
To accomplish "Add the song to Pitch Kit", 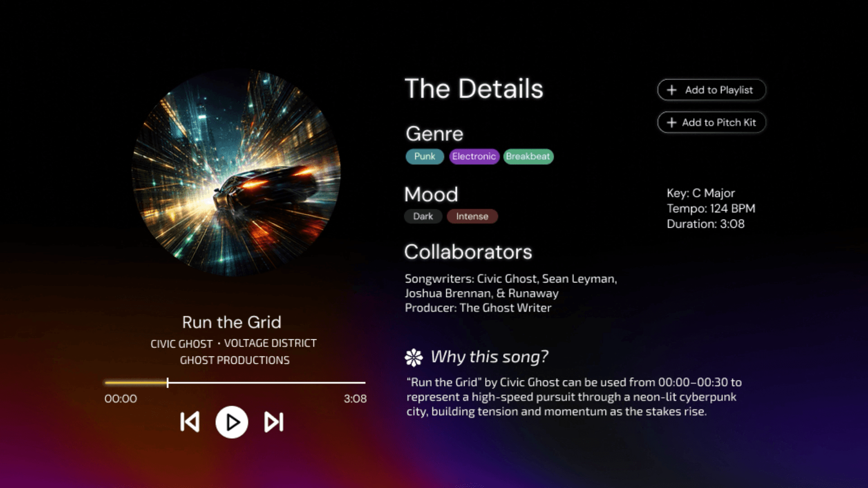I will pyautogui.click(x=712, y=122).
